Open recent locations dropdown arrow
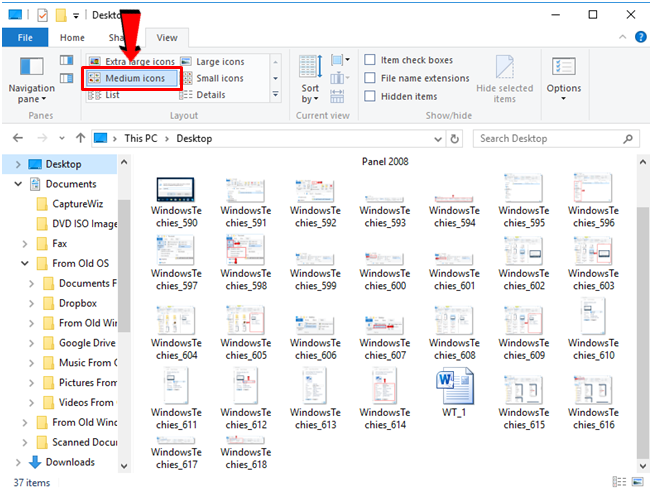This screenshot has width=651, height=492. [62, 138]
